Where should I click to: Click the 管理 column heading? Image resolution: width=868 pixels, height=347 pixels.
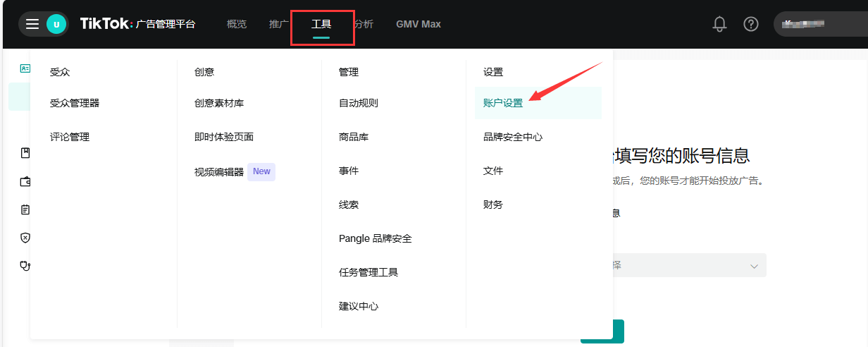click(349, 72)
